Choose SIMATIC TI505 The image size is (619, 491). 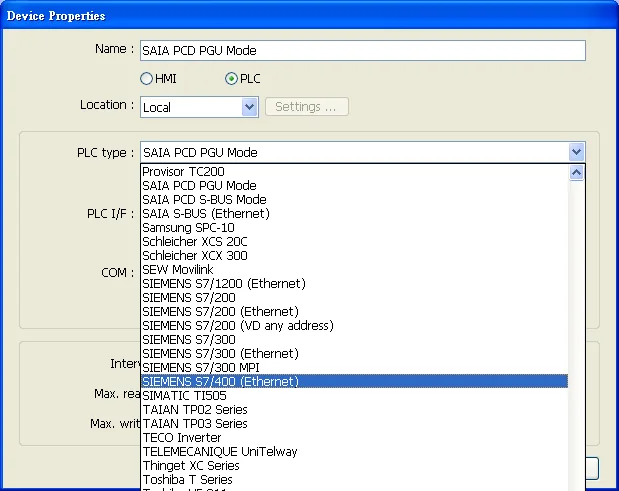pos(355,396)
